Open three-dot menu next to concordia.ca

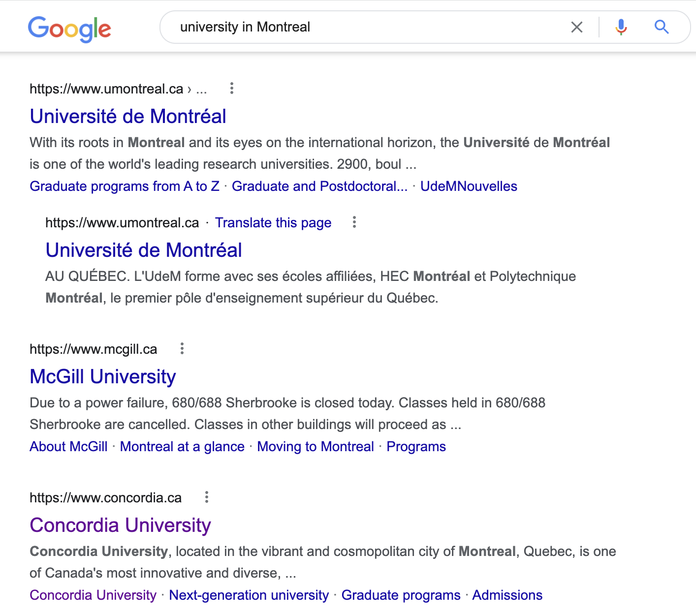[x=207, y=497]
